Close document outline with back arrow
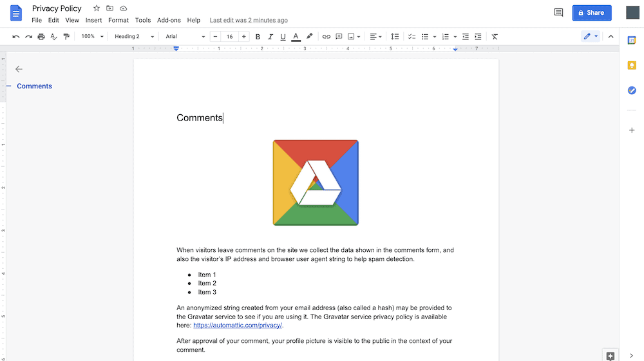The height and width of the screenshot is (361, 644). click(x=19, y=69)
